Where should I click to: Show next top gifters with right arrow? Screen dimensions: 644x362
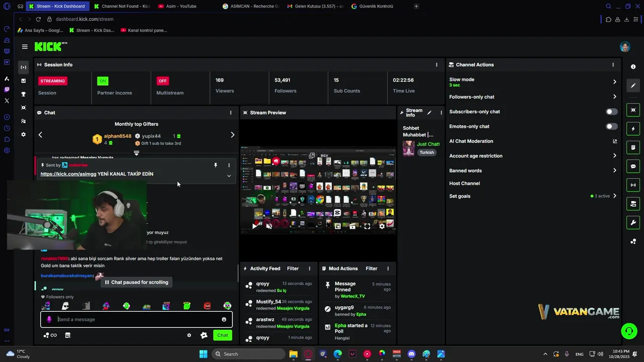coord(232,135)
